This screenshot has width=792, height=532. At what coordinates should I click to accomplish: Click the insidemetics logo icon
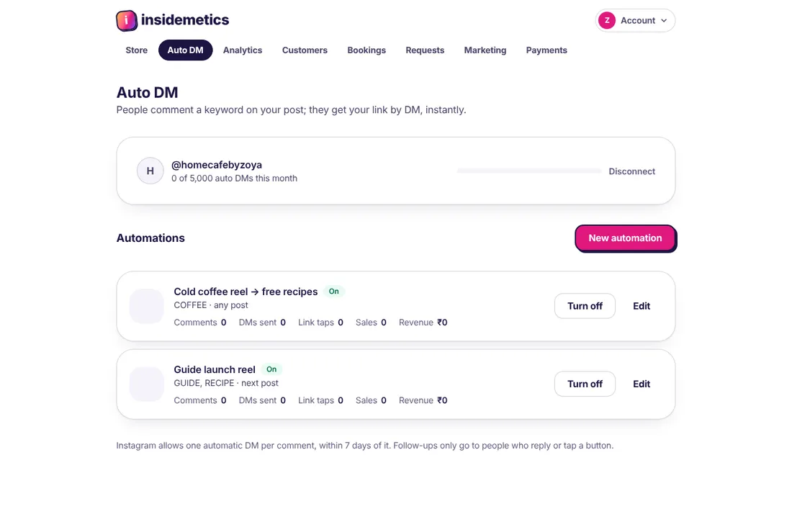(126, 20)
